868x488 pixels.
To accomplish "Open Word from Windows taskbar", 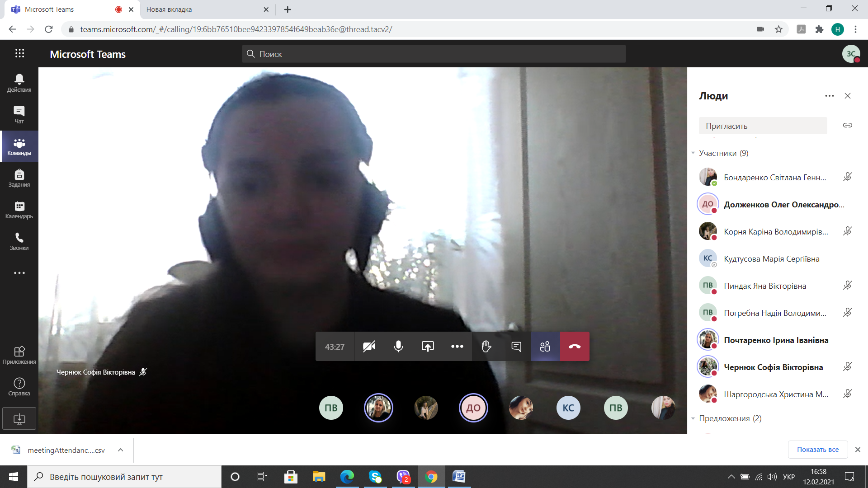I will pyautogui.click(x=458, y=477).
